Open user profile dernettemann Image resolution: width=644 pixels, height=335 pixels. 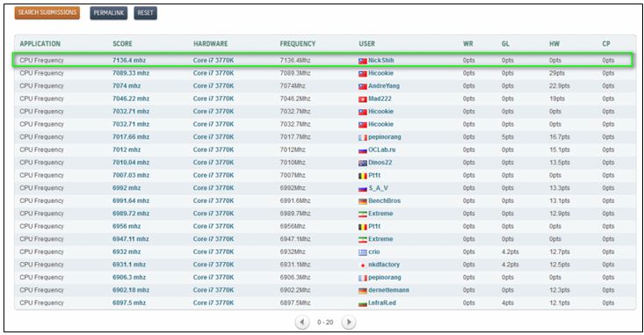tap(388, 290)
